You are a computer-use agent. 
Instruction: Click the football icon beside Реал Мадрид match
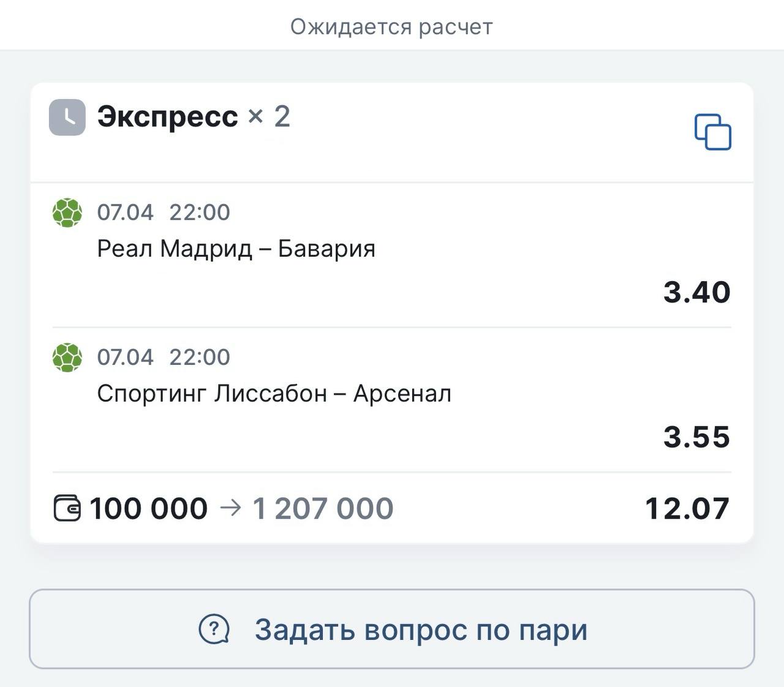pos(67,212)
